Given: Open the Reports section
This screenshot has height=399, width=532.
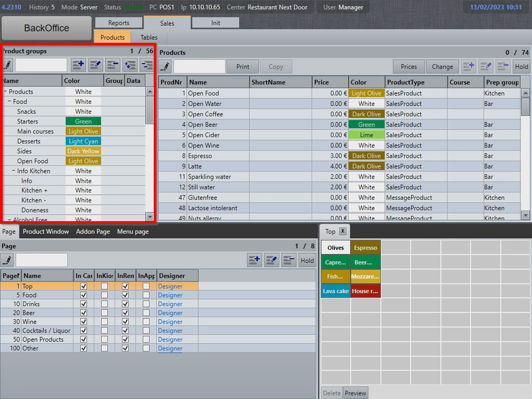Looking at the screenshot, I should [x=119, y=22].
